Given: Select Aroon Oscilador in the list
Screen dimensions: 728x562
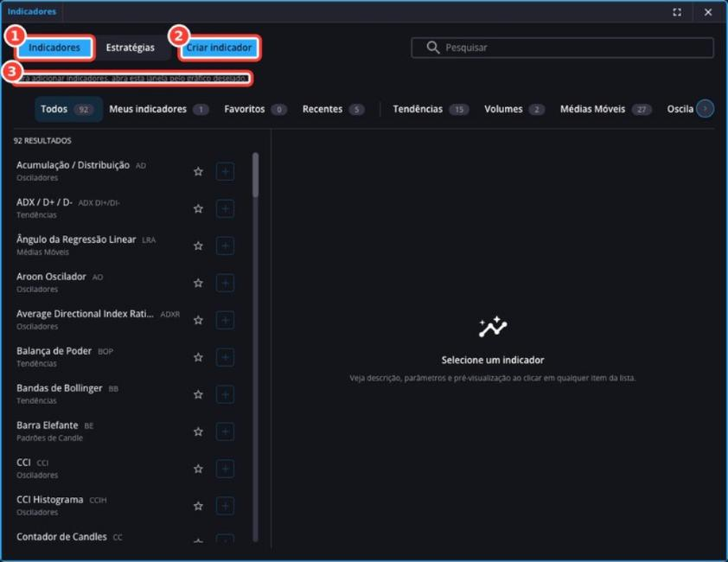Looking at the screenshot, I should pyautogui.click(x=124, y=283).
